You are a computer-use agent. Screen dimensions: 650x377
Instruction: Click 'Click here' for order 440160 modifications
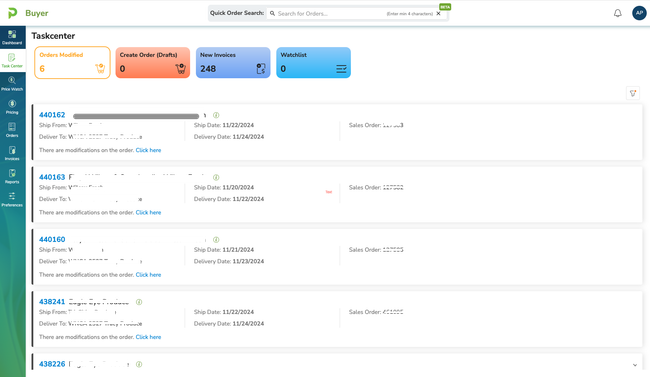(148, 275)
